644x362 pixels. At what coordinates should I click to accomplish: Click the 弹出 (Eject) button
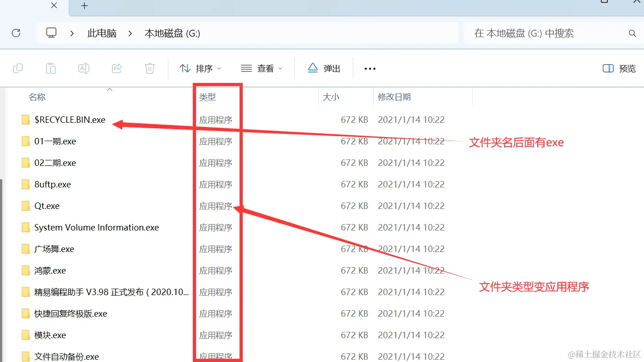coord(324,68)
